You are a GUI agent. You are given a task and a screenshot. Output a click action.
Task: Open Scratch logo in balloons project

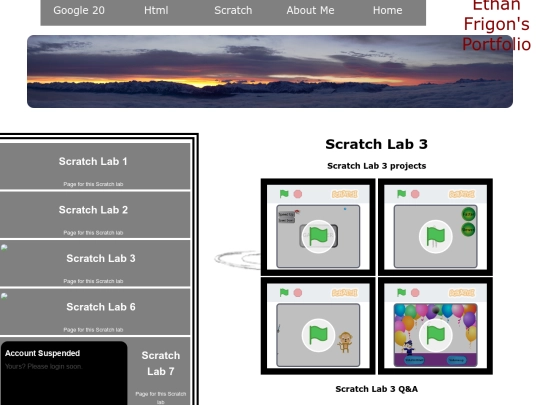(x=462, y=293)
